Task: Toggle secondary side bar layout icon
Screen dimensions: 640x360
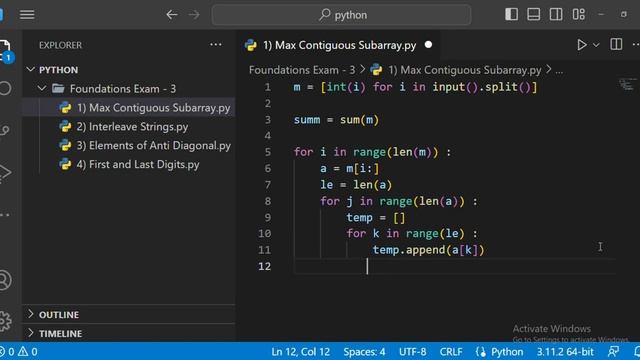Action: [x=556, y=14]
